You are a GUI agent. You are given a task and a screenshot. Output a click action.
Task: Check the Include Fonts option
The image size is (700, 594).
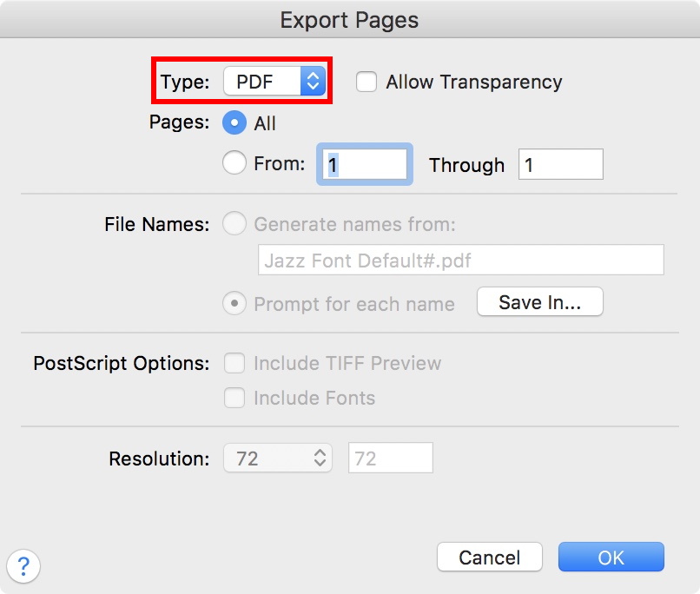pos(234,398)
